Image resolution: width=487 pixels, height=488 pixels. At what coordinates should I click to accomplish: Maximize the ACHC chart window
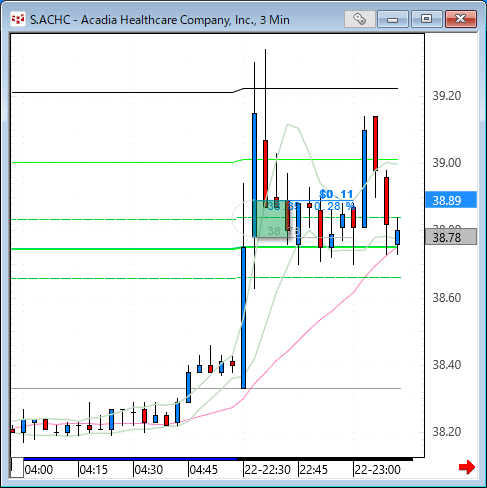point(426,19)
